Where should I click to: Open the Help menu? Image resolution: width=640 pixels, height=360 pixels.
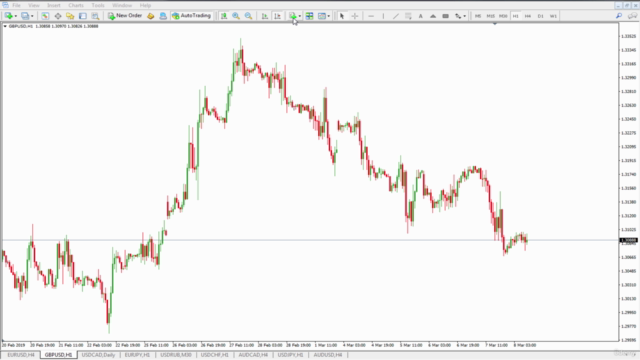click(145, 5)
